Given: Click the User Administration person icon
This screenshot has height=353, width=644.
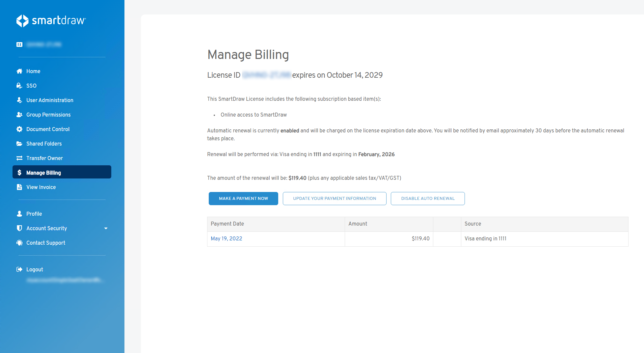Looking at the screenshot, I should pos(19,100).
